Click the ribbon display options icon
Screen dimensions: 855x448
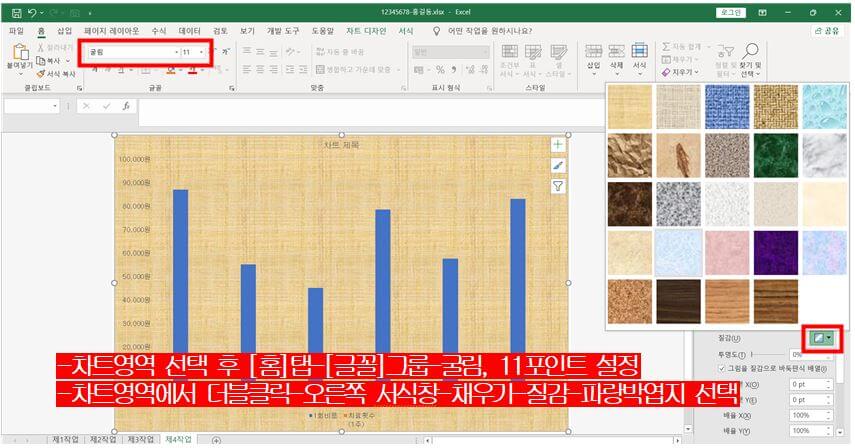tap(763, 12)
